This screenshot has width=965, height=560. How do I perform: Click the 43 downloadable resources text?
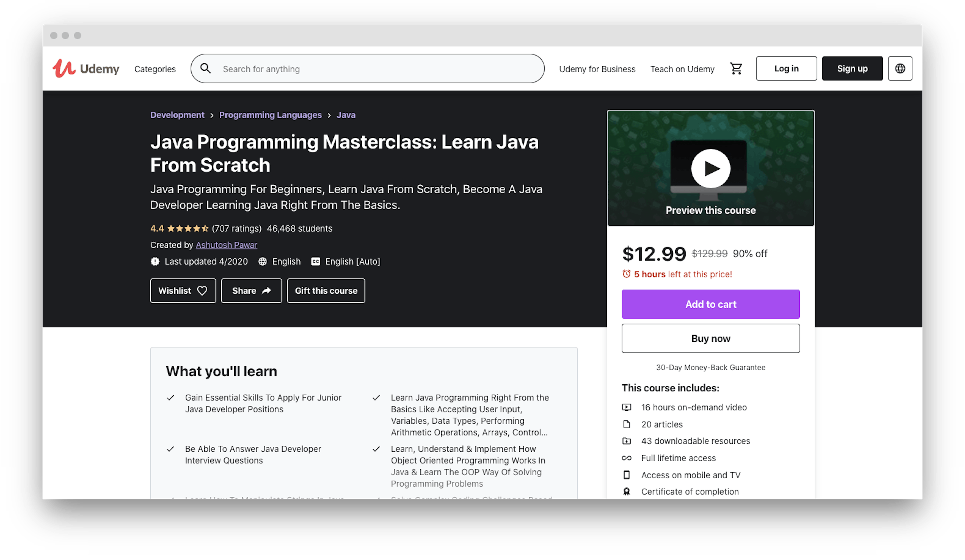pos(695,441)
